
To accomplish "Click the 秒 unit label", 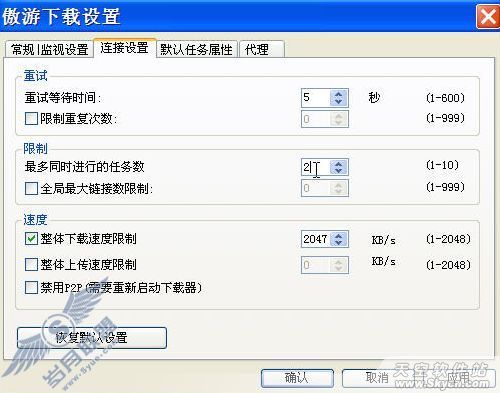I will (x=374, y=97).
